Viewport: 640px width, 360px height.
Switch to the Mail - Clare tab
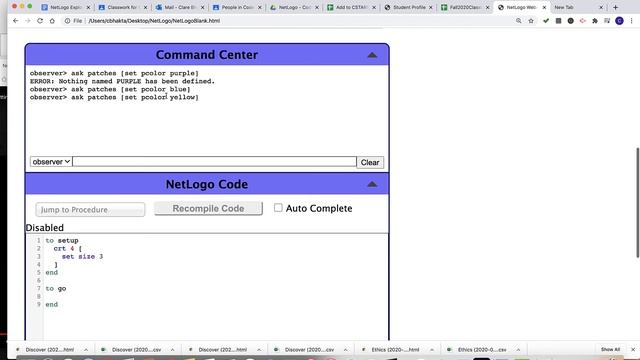(179, 7)
